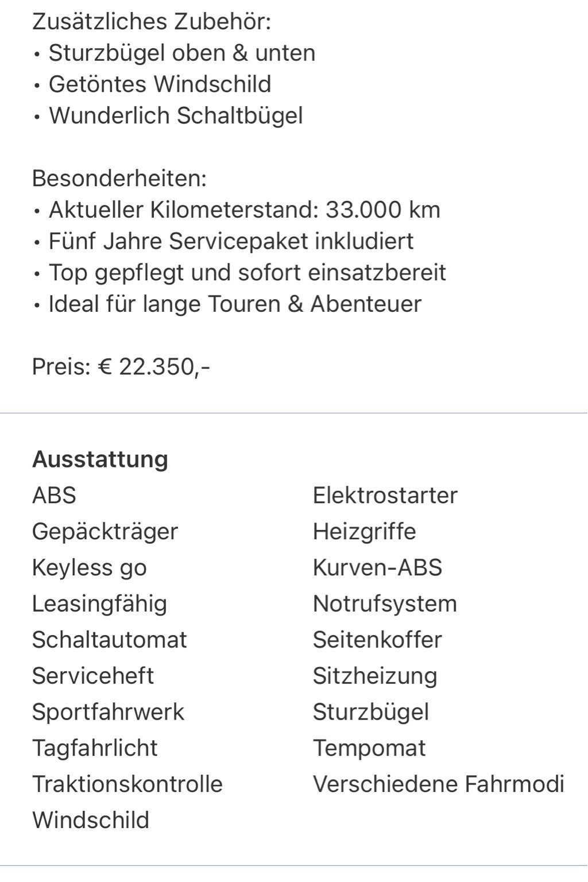Select the Leasingfähig item
The width and height of the screenshot is (588, 882).
[x=99, y=604]
